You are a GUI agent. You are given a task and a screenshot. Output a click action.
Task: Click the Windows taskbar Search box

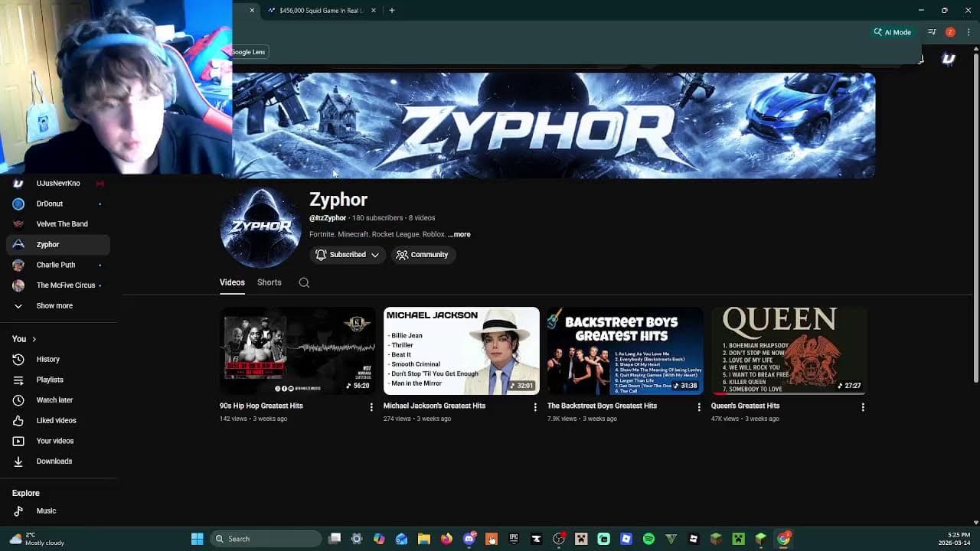coord(266,539)
